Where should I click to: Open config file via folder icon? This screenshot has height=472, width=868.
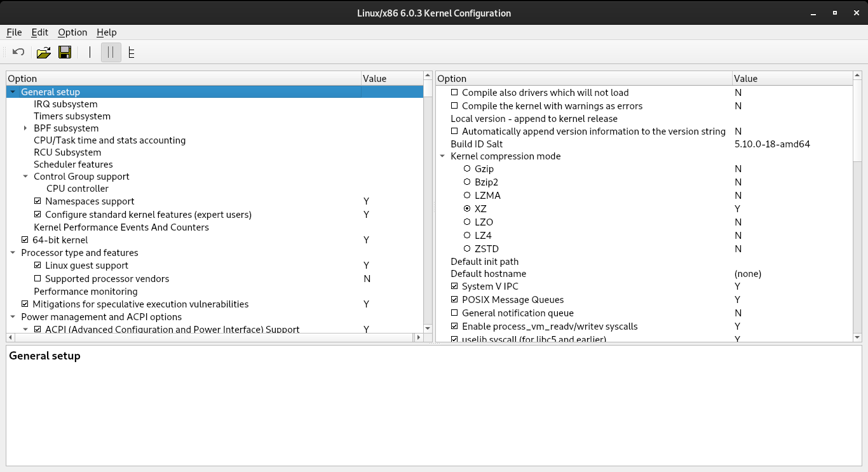(x=43, y=52)
